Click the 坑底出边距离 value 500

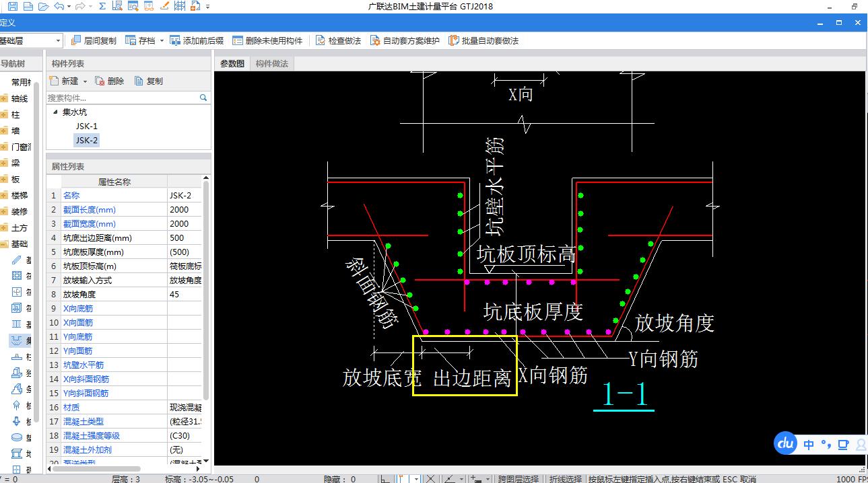pos(185,237)
